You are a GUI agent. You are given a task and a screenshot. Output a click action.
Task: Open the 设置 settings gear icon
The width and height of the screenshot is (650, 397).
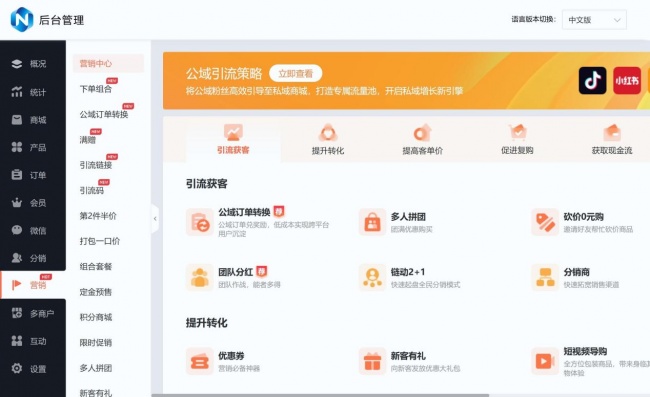17,368
